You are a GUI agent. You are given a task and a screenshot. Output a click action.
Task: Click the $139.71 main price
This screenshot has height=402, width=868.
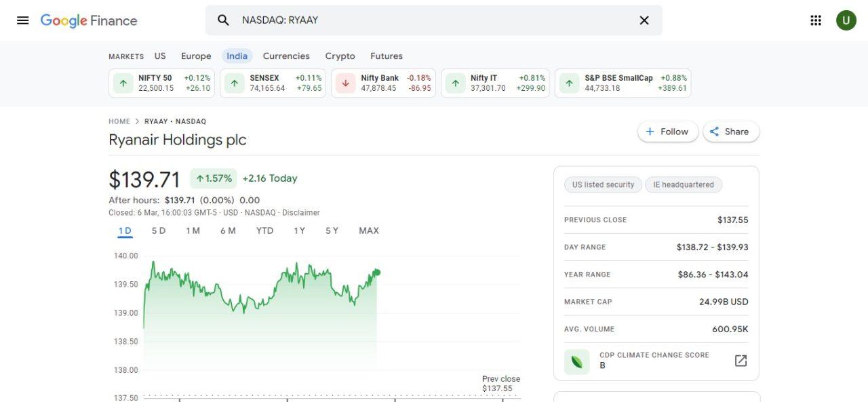coord(144,180)
